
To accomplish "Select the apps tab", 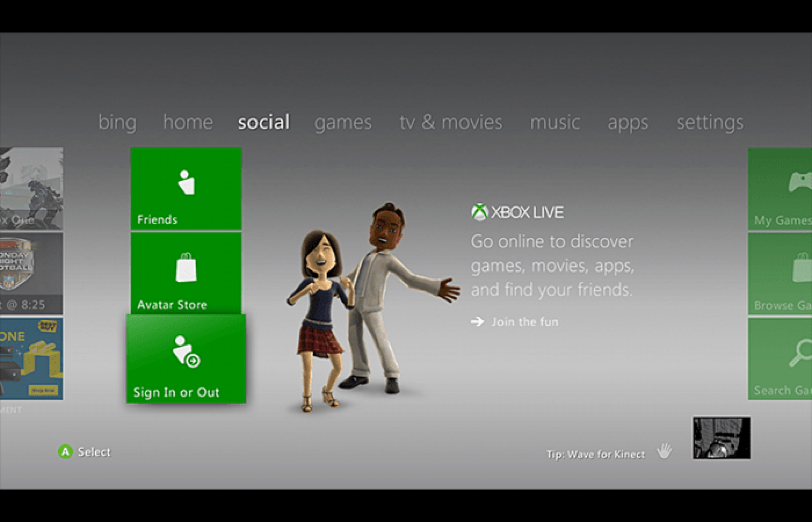I will point(628,123).
